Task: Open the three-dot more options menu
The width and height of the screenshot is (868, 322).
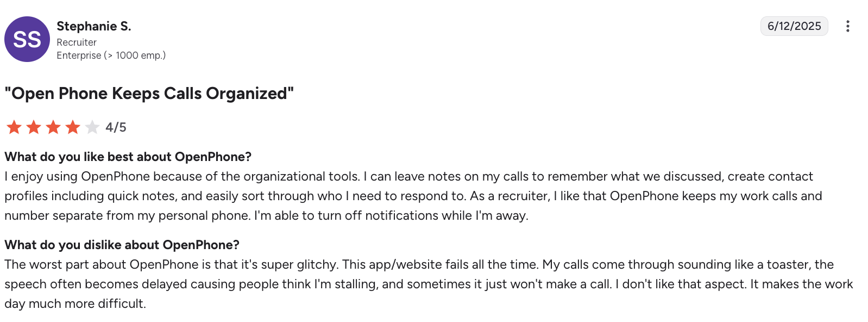Action: click(847, 26)
